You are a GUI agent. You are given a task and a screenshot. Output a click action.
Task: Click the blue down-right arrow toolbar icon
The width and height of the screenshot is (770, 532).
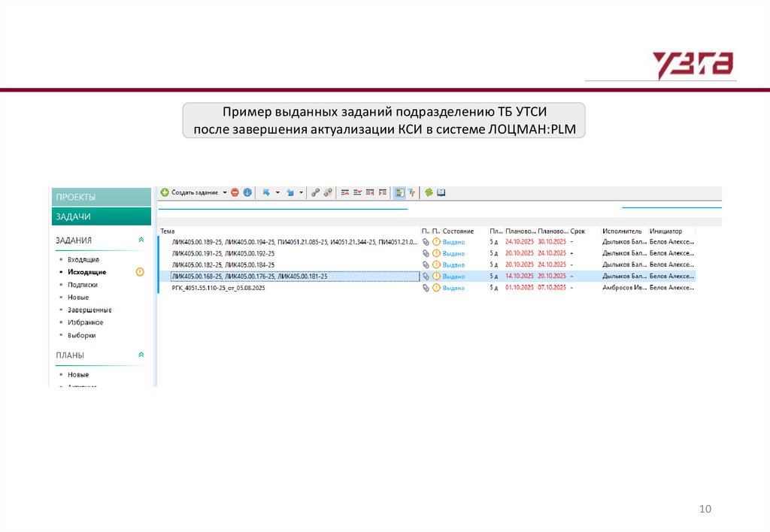coord(290,192)
